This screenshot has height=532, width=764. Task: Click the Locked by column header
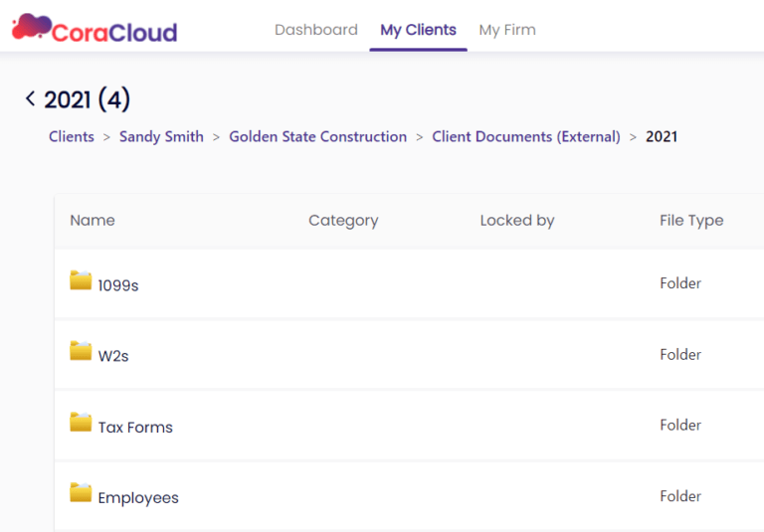[516, 221]
